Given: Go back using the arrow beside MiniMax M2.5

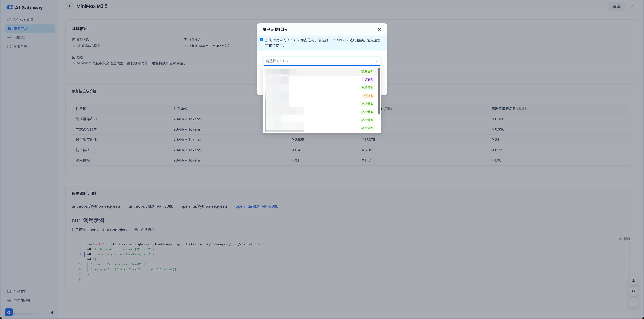Looking at the screenshot, I should [69, 6].
